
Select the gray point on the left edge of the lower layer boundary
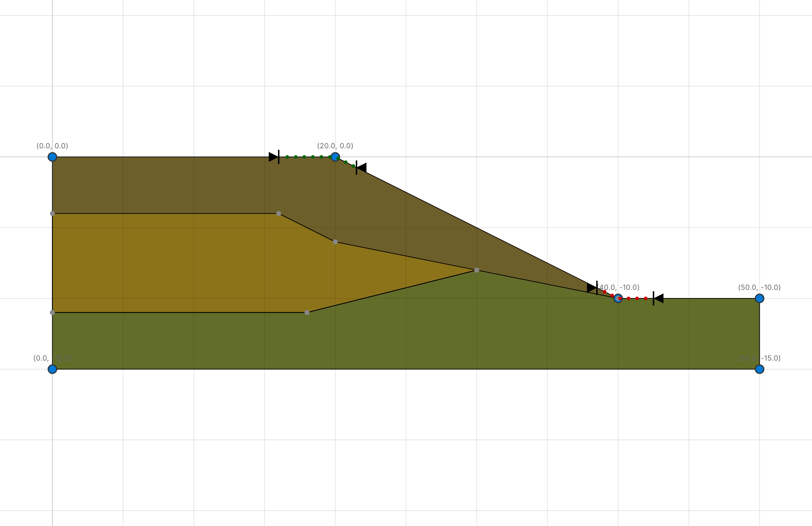(x=52, y=313)
